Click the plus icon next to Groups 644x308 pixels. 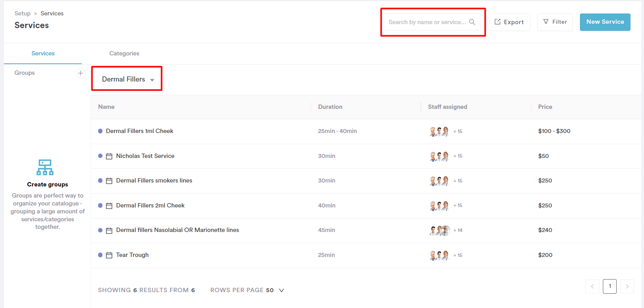click(x=81, y=73)
